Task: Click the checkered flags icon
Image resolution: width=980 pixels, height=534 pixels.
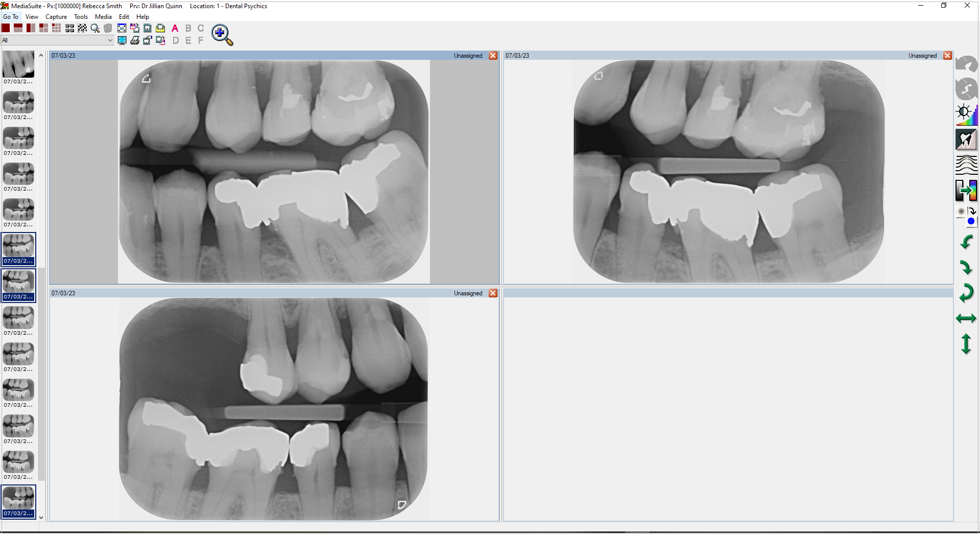Action: (82, 28)
